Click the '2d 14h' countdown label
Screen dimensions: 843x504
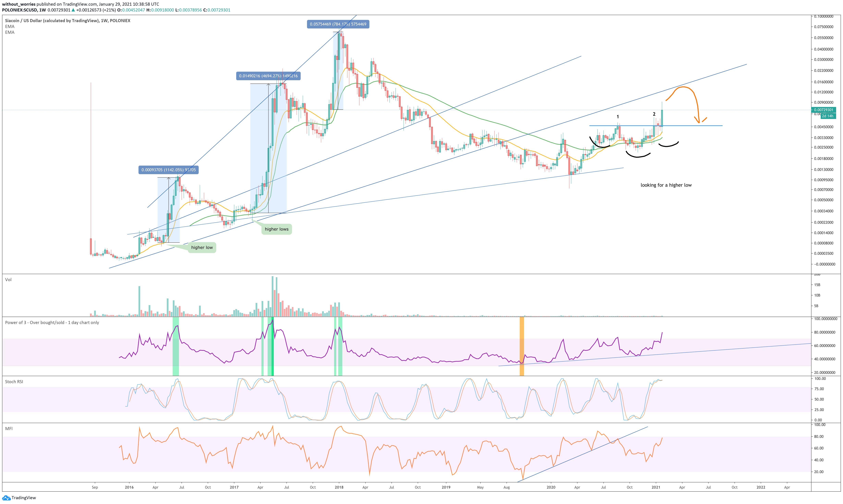827,116
